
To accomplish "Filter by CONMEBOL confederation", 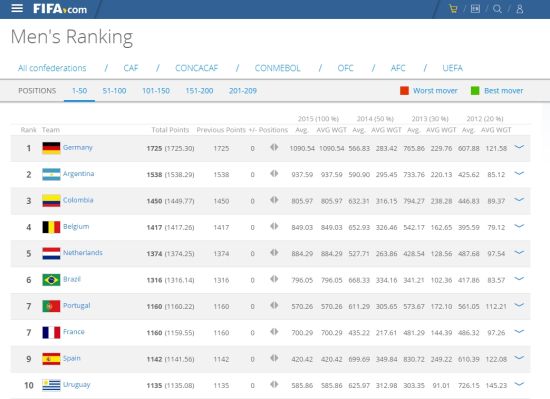I will (277, 68).
